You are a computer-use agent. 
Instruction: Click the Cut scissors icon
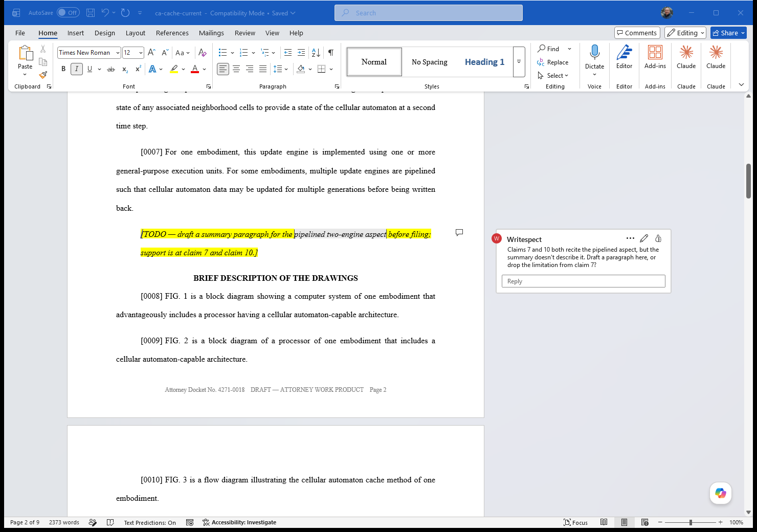(x=43, y=49)
